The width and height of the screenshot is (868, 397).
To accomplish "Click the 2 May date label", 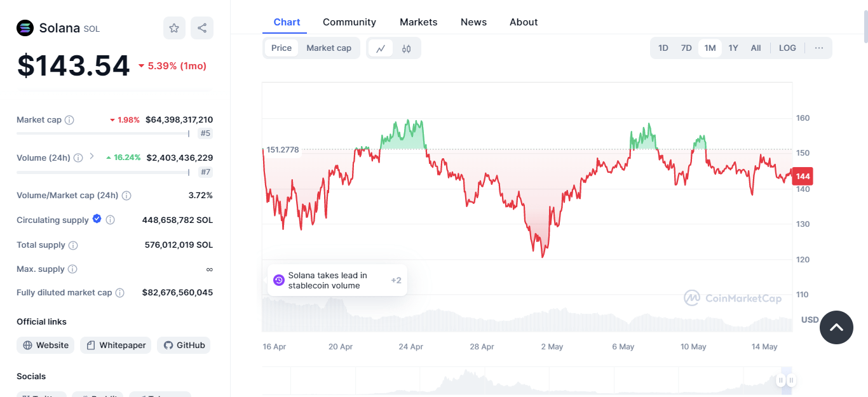I will click(552, 347).
